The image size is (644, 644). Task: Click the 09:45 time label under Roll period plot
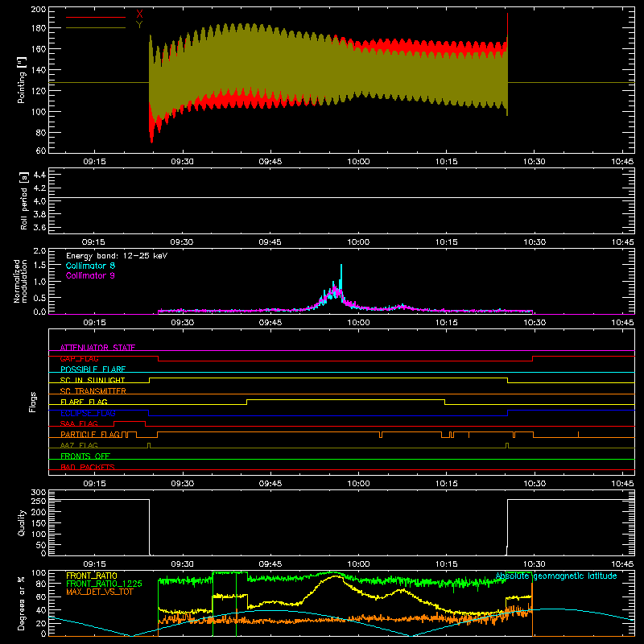pos(270,242)
